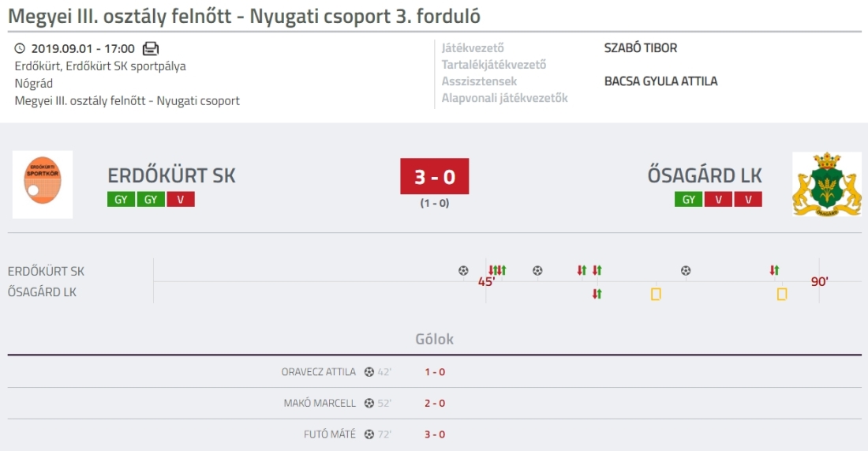Click the ball icon beside Futó Máté 72'
This screenshot has width=868, height=451.
(x=369, y=434)
